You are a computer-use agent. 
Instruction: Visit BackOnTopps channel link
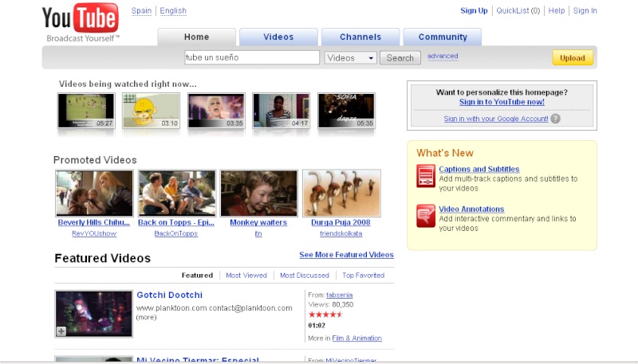(x=175, y=233)
